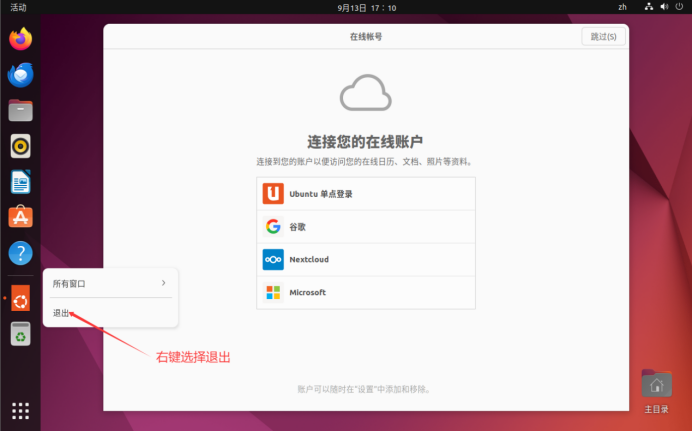Screen dimensions: 692x432
Task: Select 所有窗口 in the context menu
Action: (110, 283)
